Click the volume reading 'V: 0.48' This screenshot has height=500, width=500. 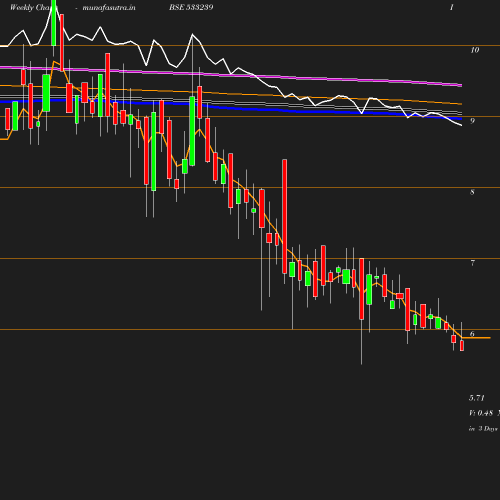tap(481, 413)
